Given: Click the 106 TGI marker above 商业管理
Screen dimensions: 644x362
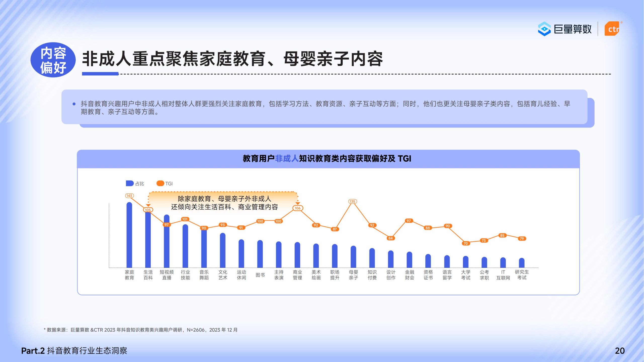Looking at the screenshot, I should 298,208.
